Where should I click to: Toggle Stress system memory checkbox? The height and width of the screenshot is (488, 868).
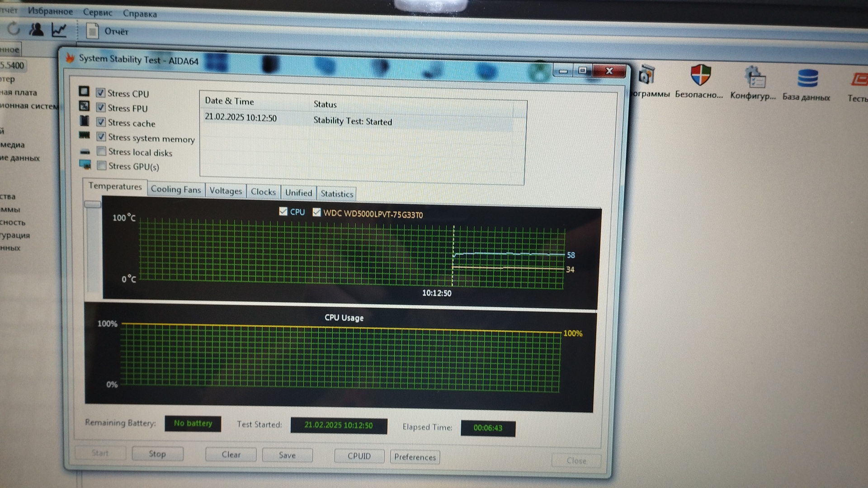[x=101, y=136]
